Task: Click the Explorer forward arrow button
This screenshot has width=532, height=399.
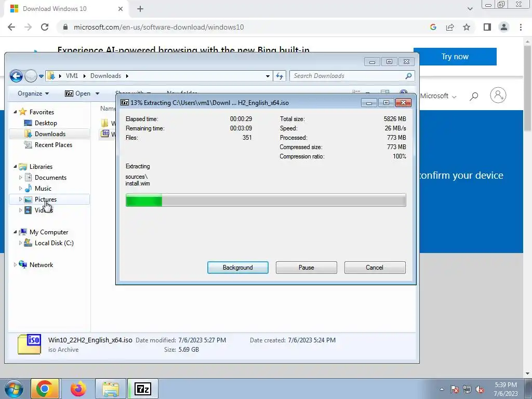Action: pyautogui.click(x=31, y=76)
